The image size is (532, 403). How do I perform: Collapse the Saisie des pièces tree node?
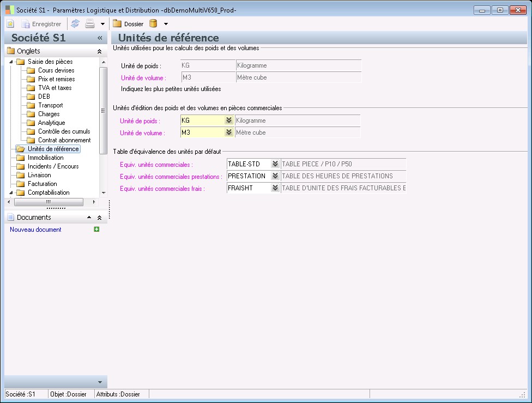click(10, 62)
